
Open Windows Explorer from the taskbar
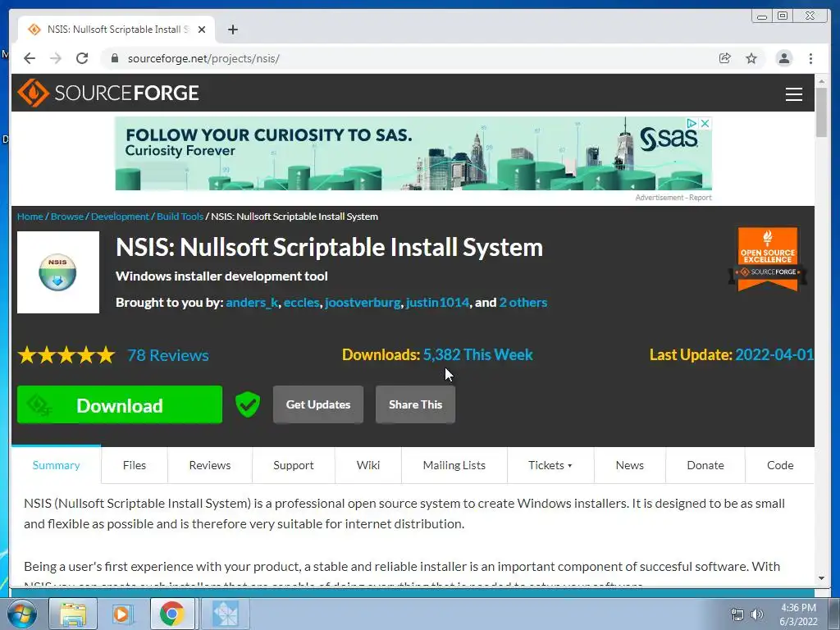(73, 614)
